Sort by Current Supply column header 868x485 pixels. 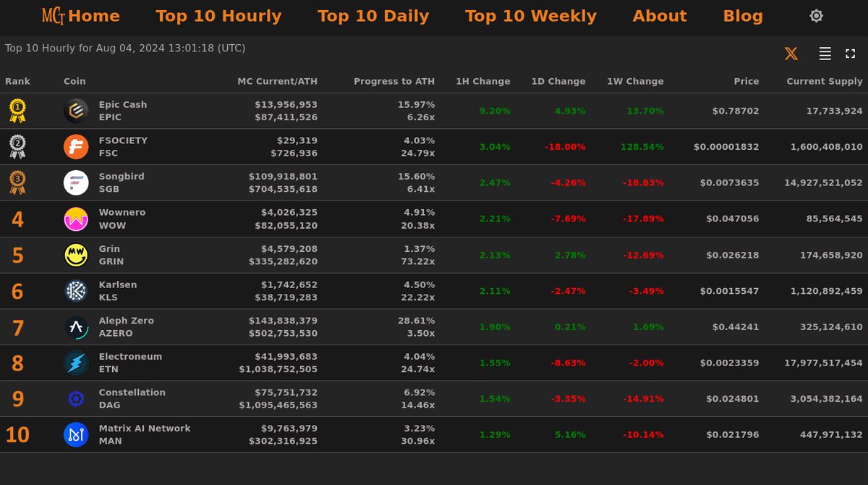825,81
